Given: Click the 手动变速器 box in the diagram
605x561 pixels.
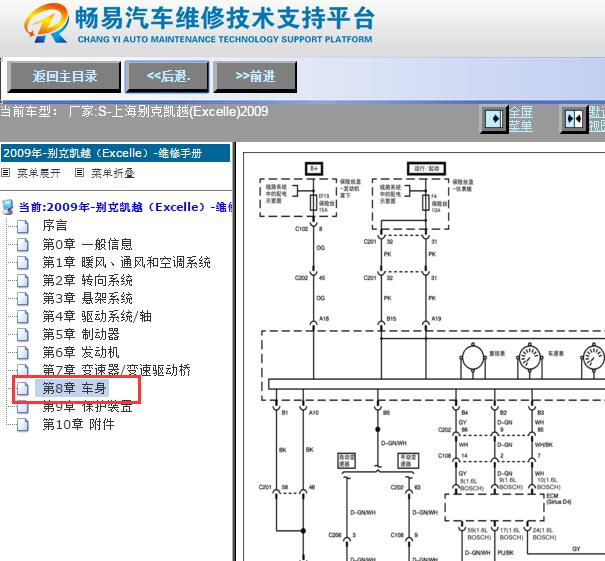Looking at the screenshot, I should (408, 461).
